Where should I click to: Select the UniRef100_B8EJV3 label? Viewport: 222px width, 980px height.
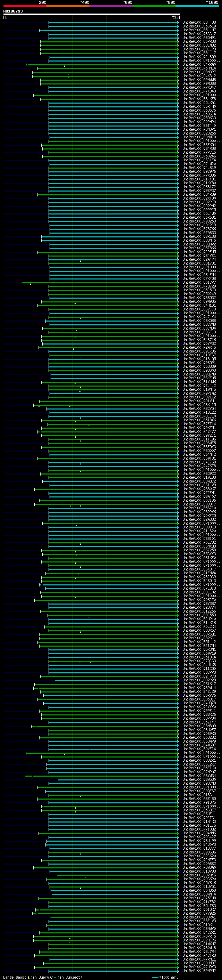click(199, 921)
